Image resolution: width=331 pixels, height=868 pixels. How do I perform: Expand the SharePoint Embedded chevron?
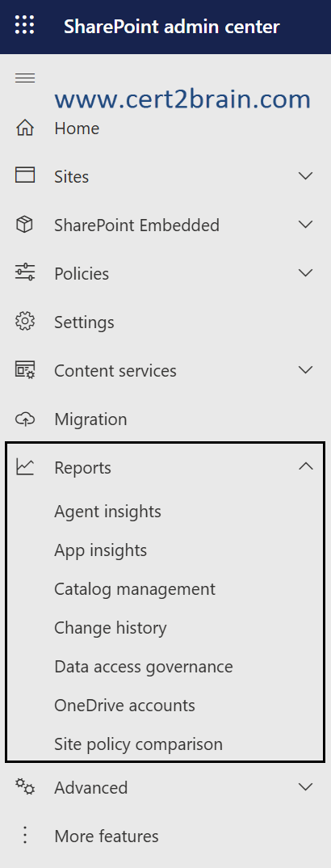coord(306,225)
